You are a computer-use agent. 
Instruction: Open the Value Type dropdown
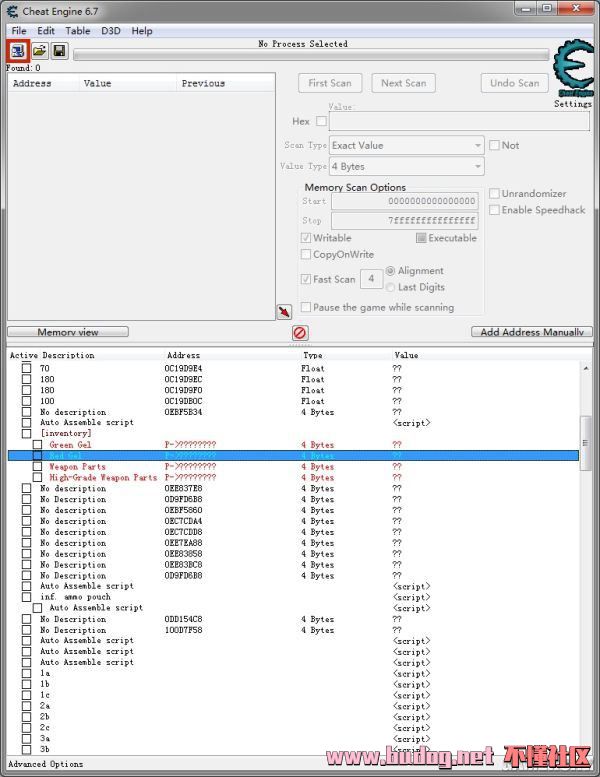click(407, 166)
